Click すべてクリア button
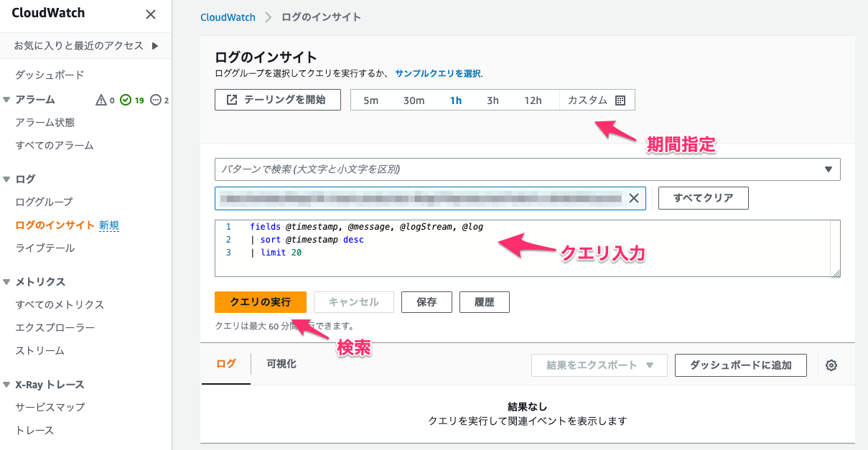 coord(704,198)
